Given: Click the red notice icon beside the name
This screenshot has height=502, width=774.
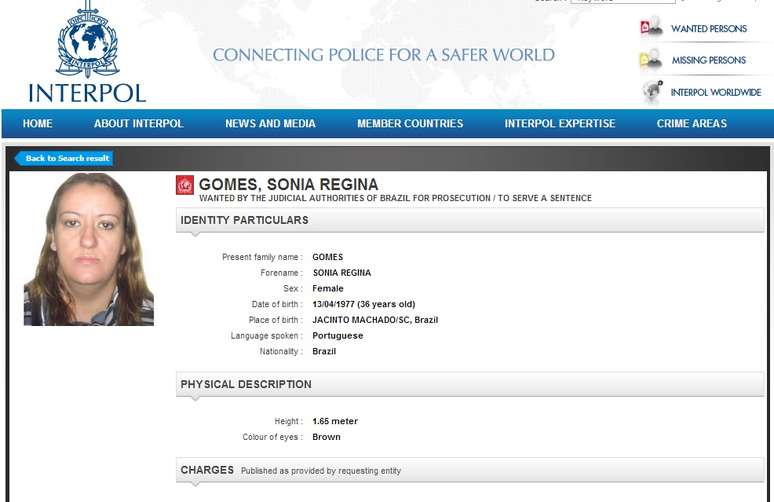Looking at the screenshot, I should click(x=185, y=185).
